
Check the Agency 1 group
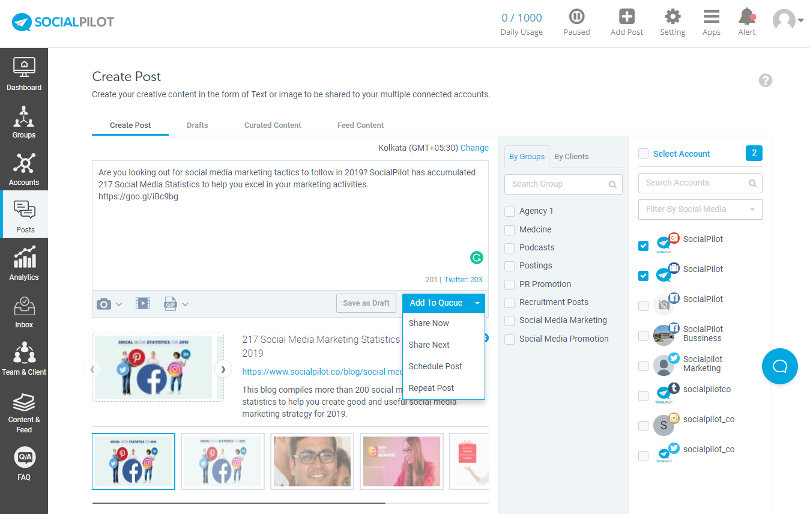tap(509, 211)
